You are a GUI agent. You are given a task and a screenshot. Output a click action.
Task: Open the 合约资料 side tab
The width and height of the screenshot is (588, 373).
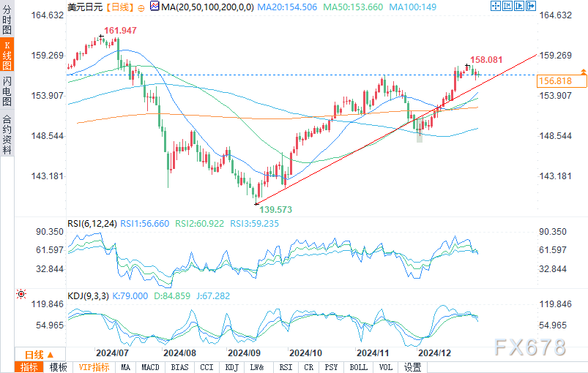pyautogui.click(x=7, y=135)
